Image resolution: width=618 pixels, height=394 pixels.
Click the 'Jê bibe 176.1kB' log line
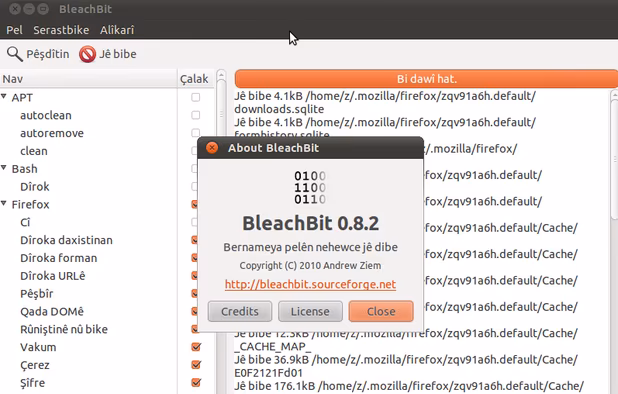click(409, 386)
